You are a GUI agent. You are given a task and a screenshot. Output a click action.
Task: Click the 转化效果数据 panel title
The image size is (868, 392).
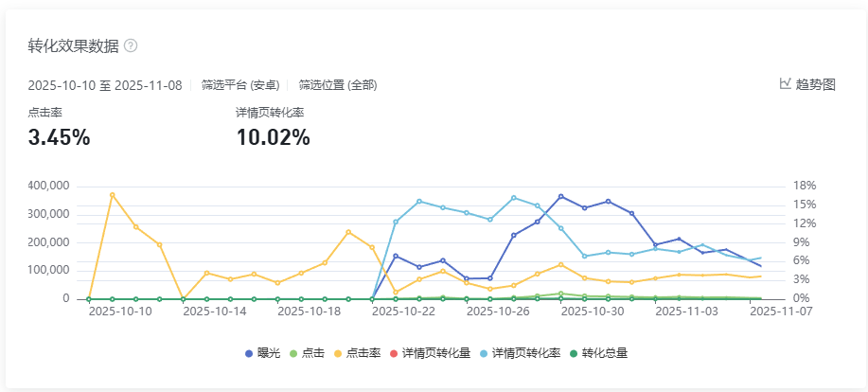[73, 45]
